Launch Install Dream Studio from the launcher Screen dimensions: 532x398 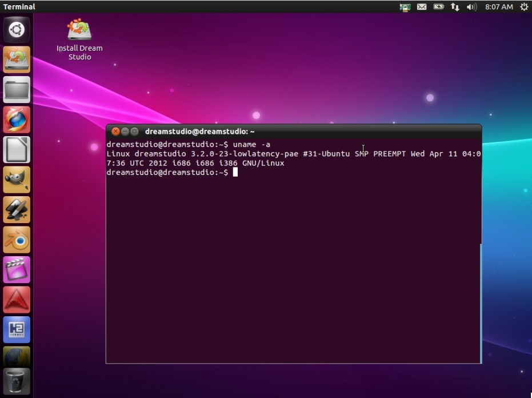coord(16,59)
